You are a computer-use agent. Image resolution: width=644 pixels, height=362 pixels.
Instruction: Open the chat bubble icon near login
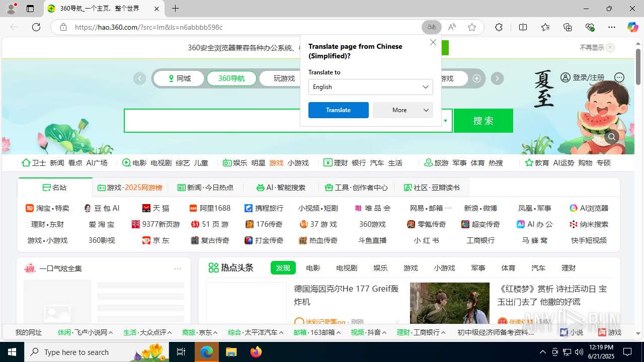click(x=619, y=77)
